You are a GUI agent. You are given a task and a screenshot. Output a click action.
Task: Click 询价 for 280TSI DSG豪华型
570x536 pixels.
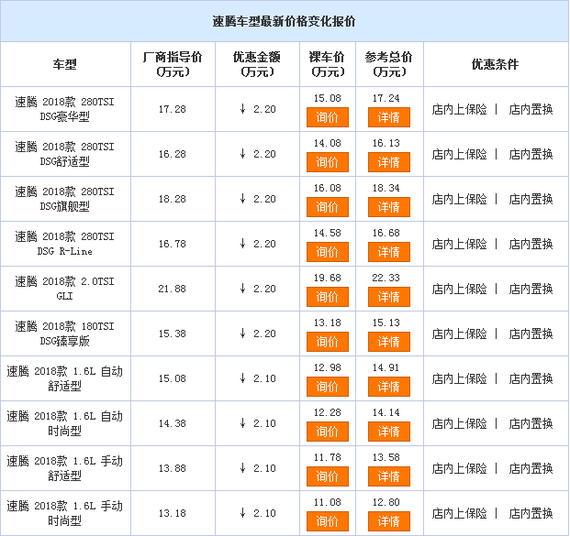click(x=328, y=117)
